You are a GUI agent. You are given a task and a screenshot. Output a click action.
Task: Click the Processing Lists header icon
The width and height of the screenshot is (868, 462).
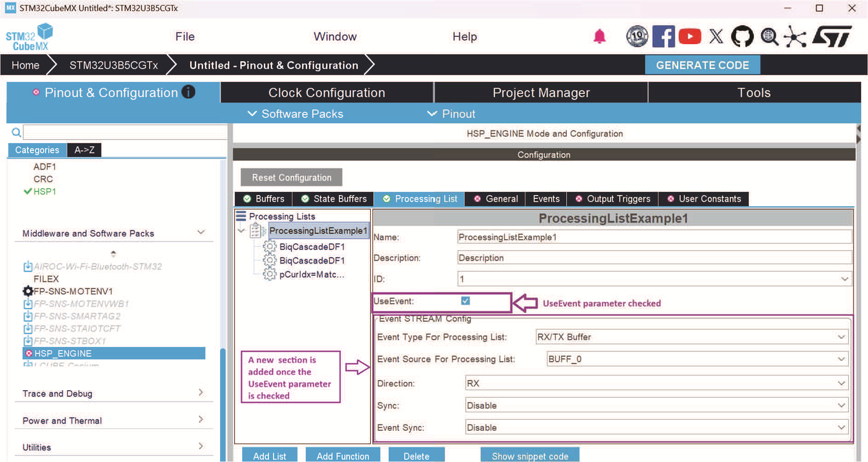pos(241,216)
